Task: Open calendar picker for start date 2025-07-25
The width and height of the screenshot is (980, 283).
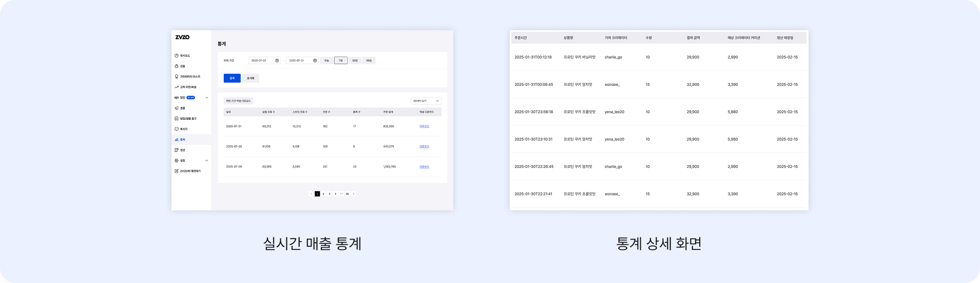Action: [x=277, y=61]
